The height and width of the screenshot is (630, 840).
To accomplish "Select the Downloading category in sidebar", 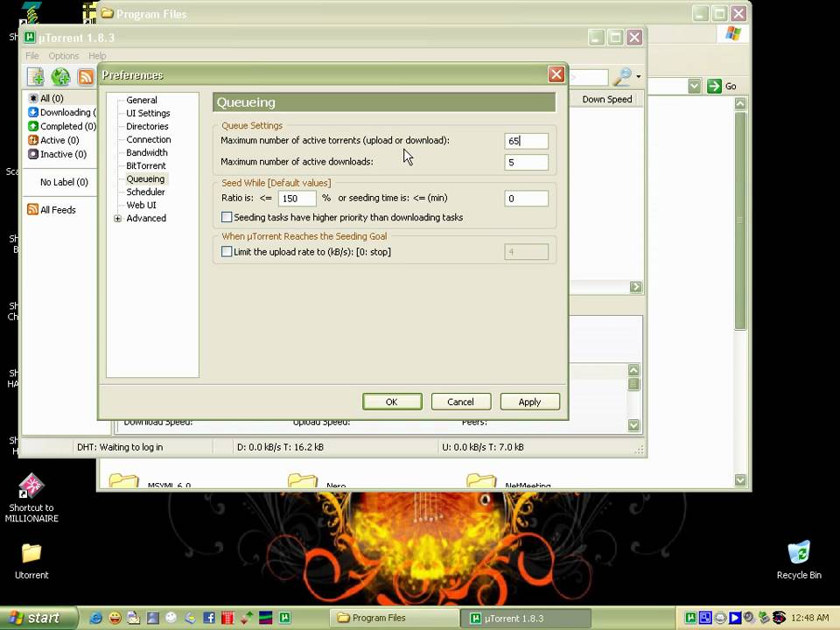I will tap(61, 113).
